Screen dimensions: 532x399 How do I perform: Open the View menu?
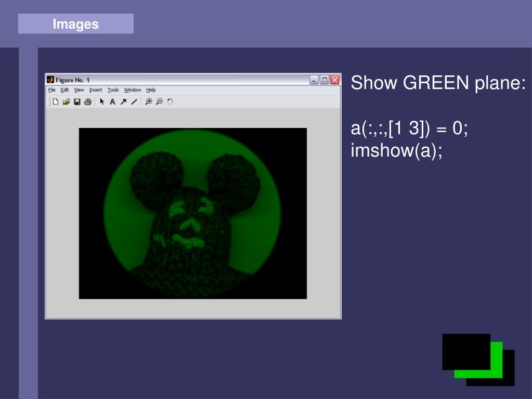pos(79,90)
